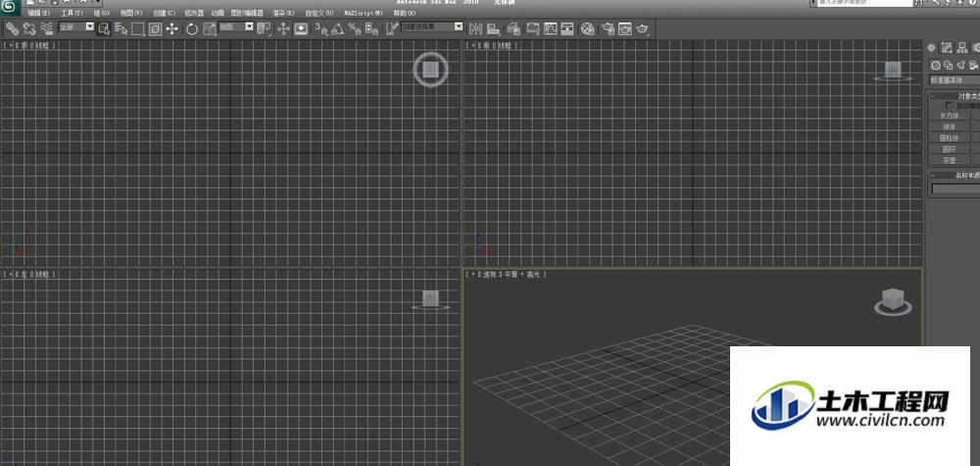Image resolution: width=980 pixels, height=466 pixels.
Task: Enable the 自动栅格 checkbox
Action: tap(950, 106)
